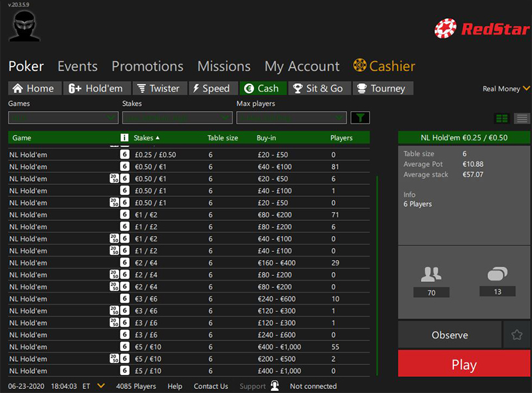Open the My Account menu
Screen dimensions: 532x393
tap(302, 66)
